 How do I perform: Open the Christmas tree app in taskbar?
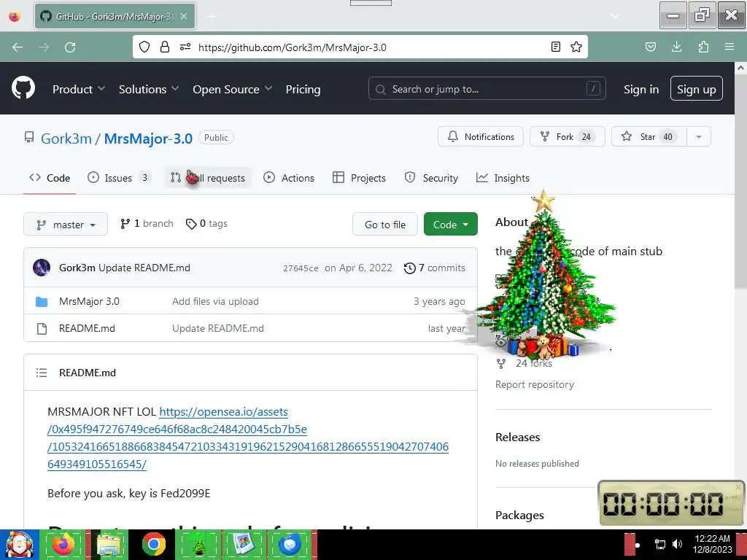click(x=198, y=544)
